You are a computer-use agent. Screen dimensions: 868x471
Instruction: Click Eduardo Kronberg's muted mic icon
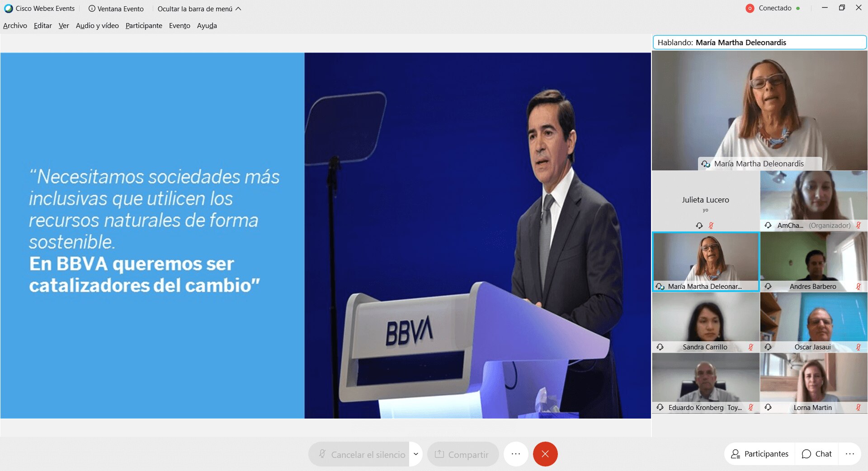(751, 407)
